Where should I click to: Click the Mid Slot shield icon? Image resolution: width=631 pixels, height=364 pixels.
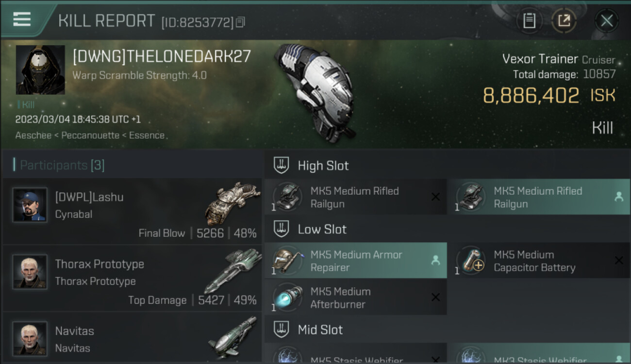282,330
